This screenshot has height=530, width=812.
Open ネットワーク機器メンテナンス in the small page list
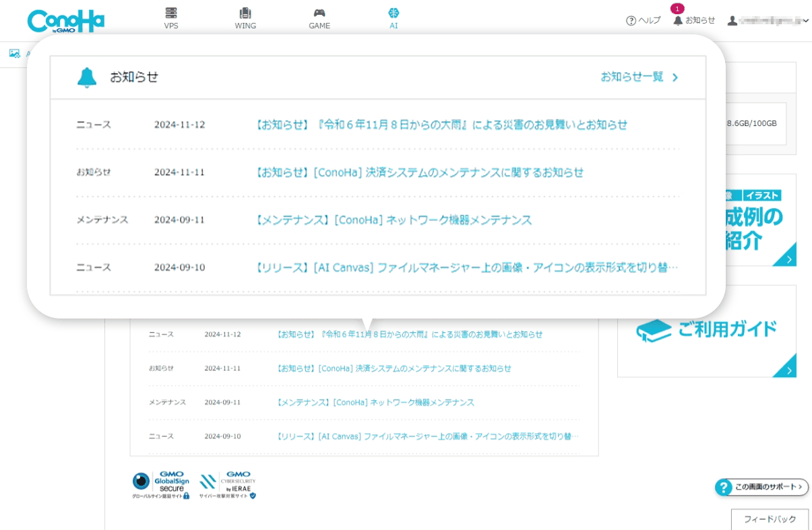[x=375, y=402]
